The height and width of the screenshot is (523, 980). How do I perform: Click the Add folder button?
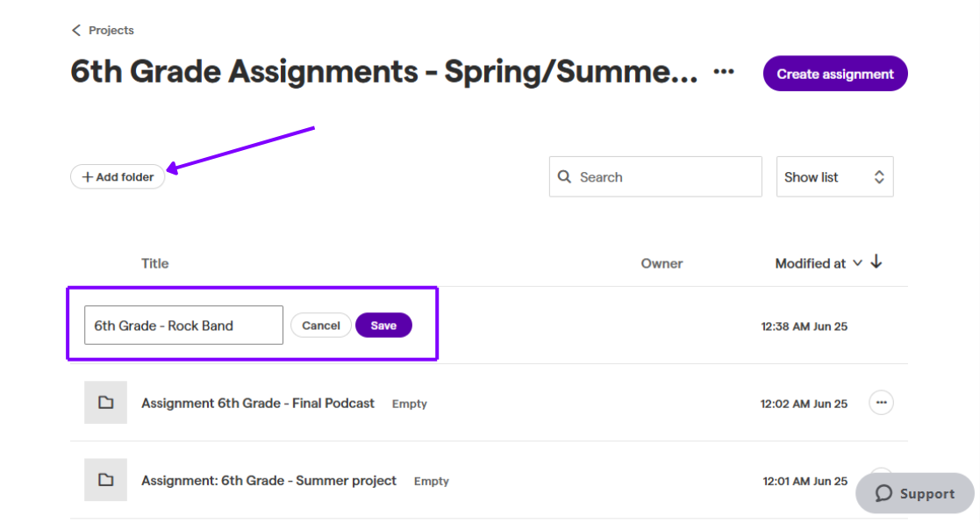click(x=118, y=177)
